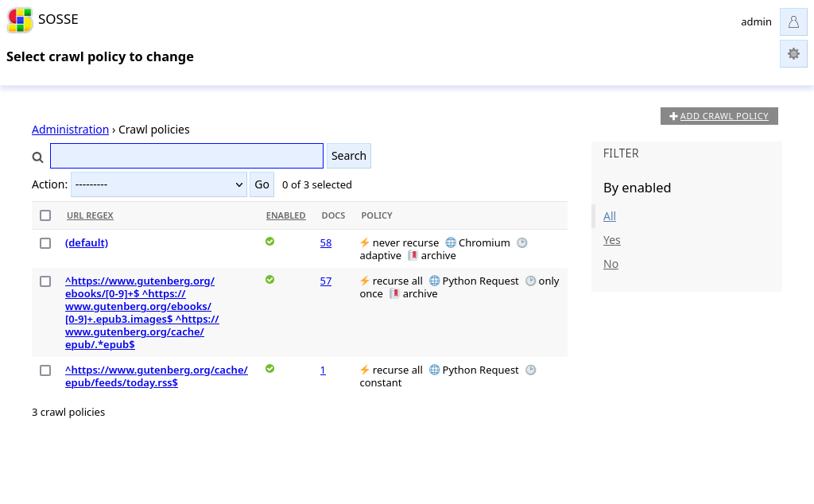Image resolution: width=814 pixels, height=504 pixels.
Task: Click globe icon in ebooks policy row
Action: point(434,281)
